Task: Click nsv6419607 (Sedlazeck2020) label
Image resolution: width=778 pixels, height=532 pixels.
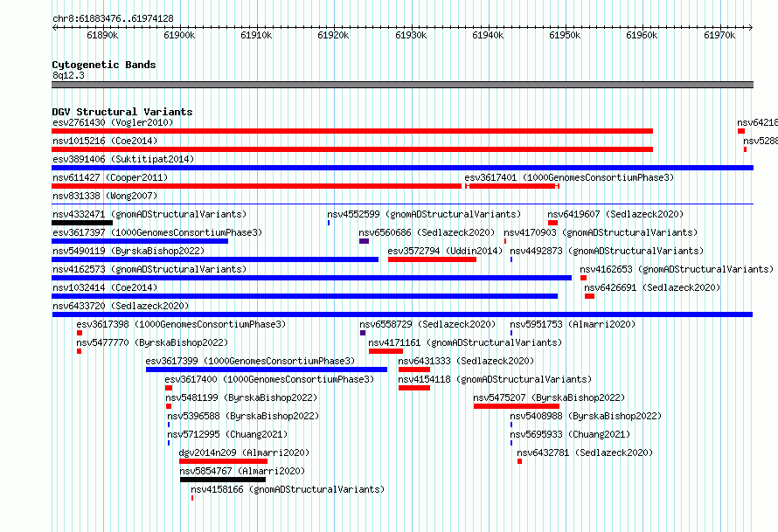Action: (x=615, y=214)
